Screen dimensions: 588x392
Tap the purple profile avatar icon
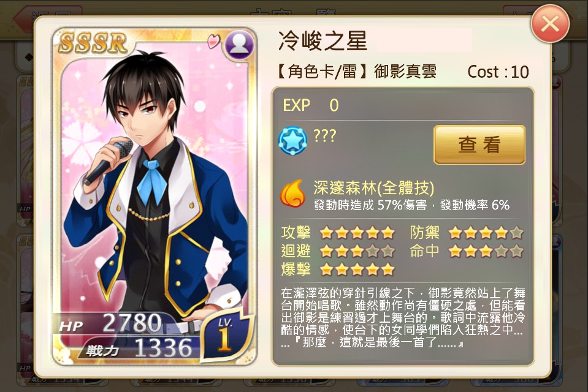tap(239, 45)
